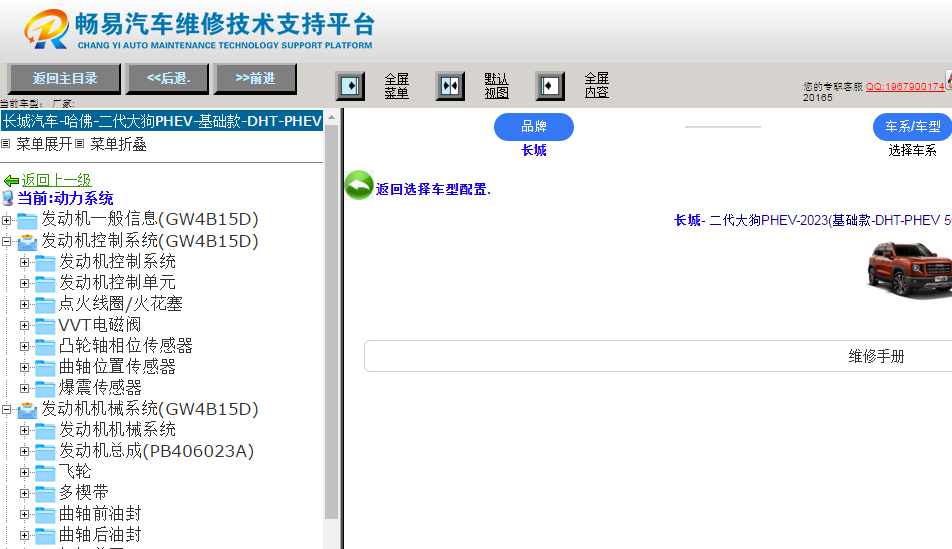Viewport: 952px width, 549px height.
Task: Click the open folder icon for 发动机机械系统(GW4B15D)
Action: tap(27, 410)
